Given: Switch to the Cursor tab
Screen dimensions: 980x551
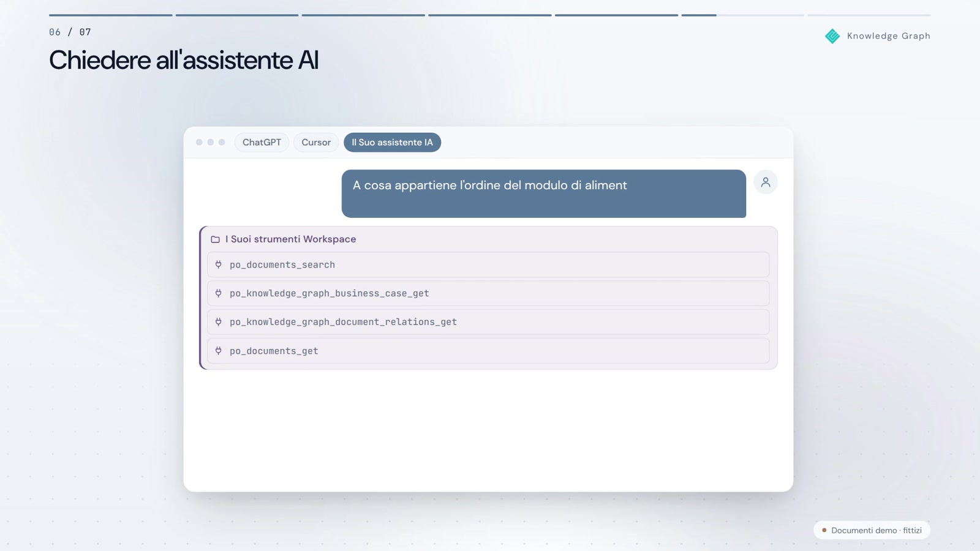Looking at the screenshot, I should click(316, 142).
